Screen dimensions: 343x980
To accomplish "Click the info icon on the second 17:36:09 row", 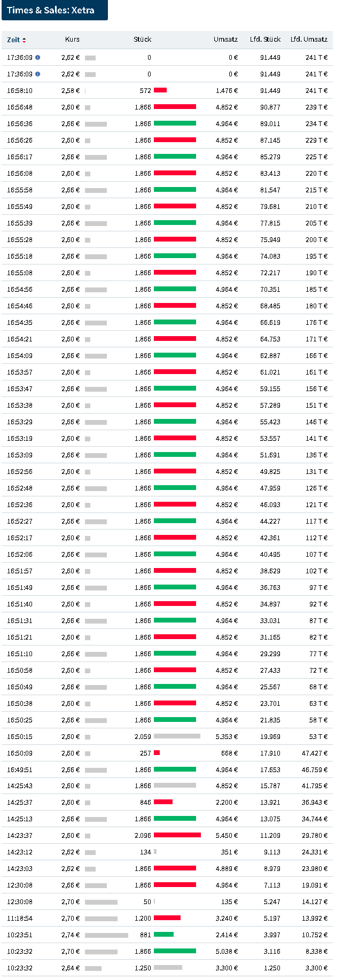I will 37,74.
